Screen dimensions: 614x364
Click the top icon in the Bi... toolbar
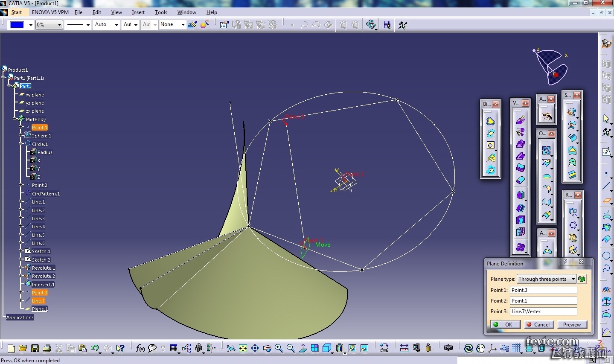(491, 121)
